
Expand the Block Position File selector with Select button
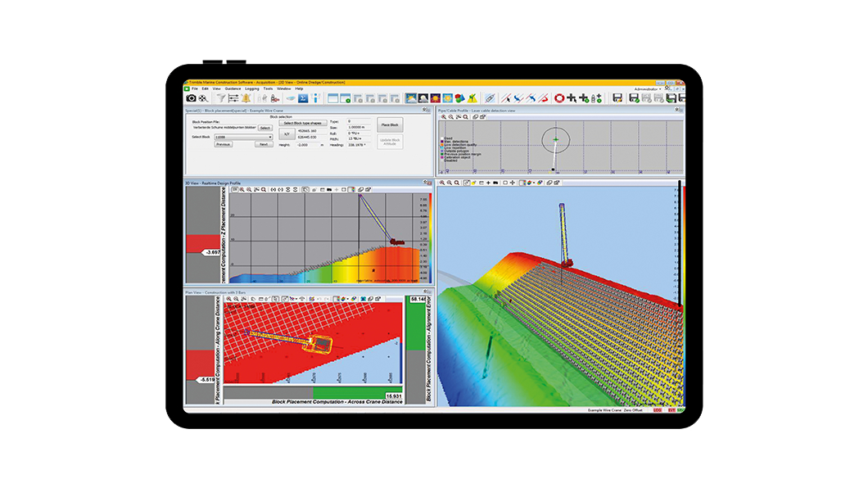coord(266,128)
